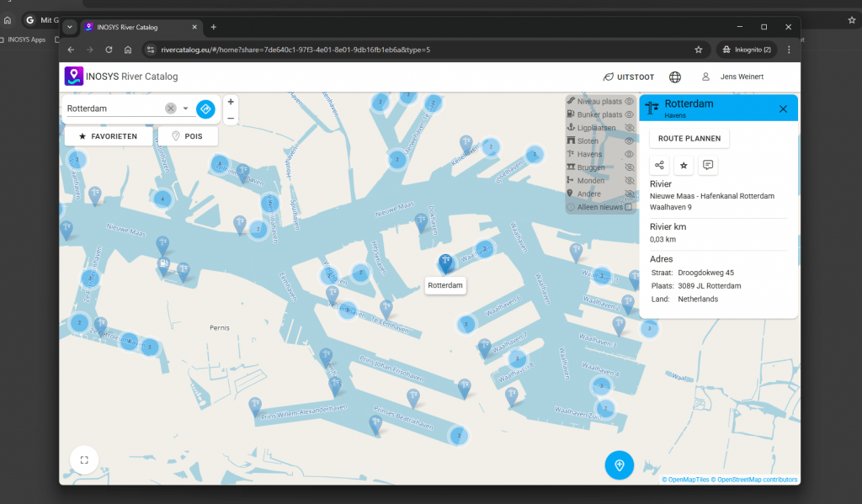The image size is (862, 504).
Task: Click the blue route directions icon
Action: [205, 109]
